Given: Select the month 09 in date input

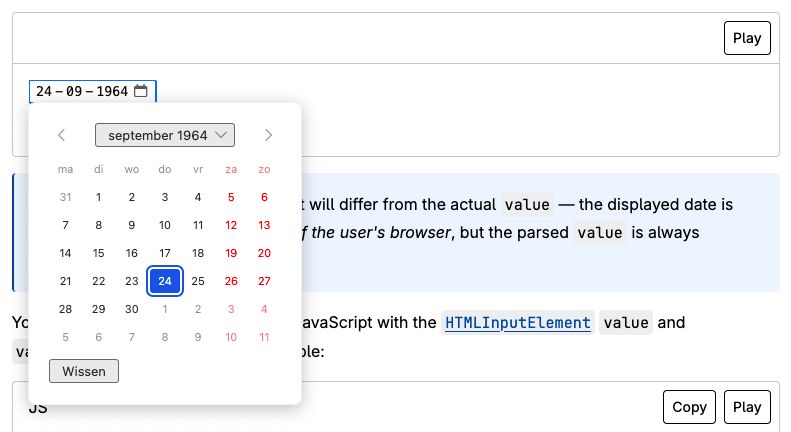Looking at the screenshot, I should [74, 91].
